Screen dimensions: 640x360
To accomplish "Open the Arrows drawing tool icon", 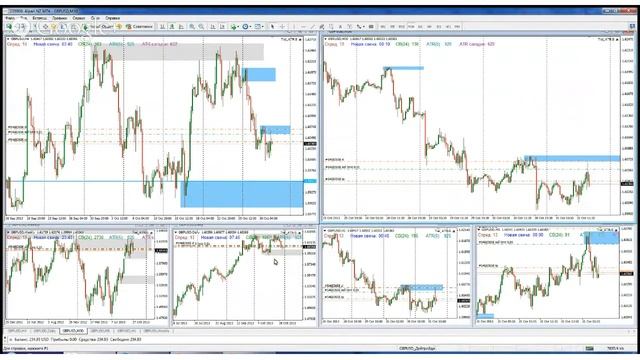I will click(359, 27).
